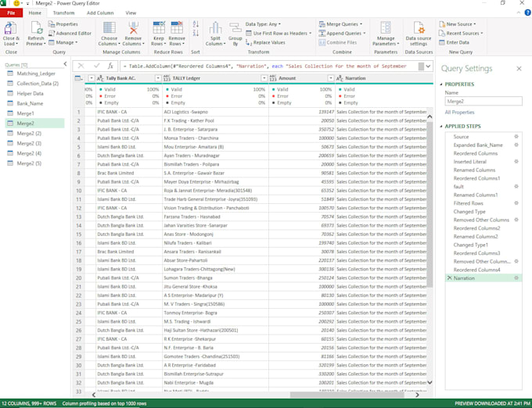Click cell 'ACI Logistics -Swapno'
Viewport: 532px width, 408px height.
pos(215,112)
